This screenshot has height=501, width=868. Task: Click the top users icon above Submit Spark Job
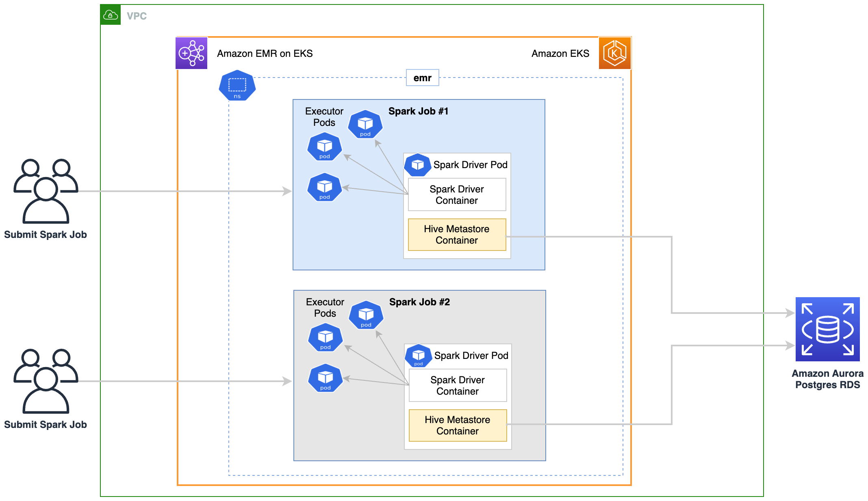(x=46, y=191)
